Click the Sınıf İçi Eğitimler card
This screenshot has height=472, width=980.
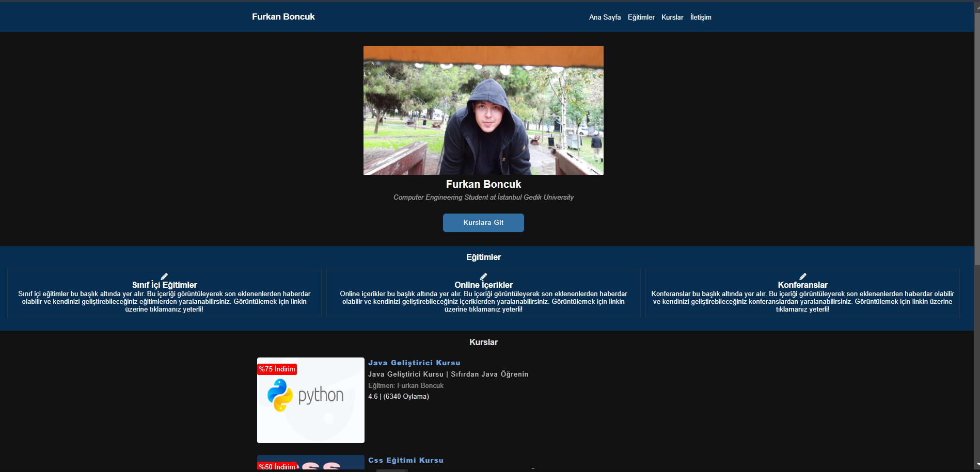click(x=164, y=292)
